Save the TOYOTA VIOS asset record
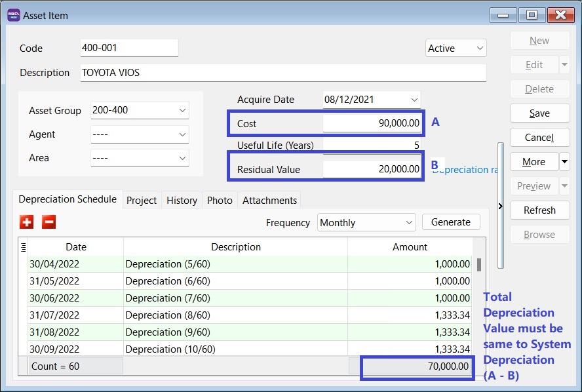 coord(539,113)
